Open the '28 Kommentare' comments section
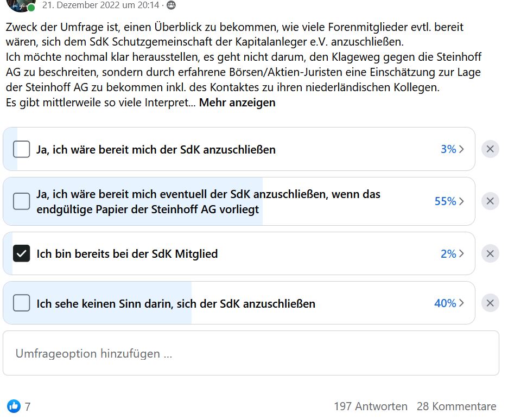Image resolution: width=508 pixels, height=420 pixels. (456, 406)
